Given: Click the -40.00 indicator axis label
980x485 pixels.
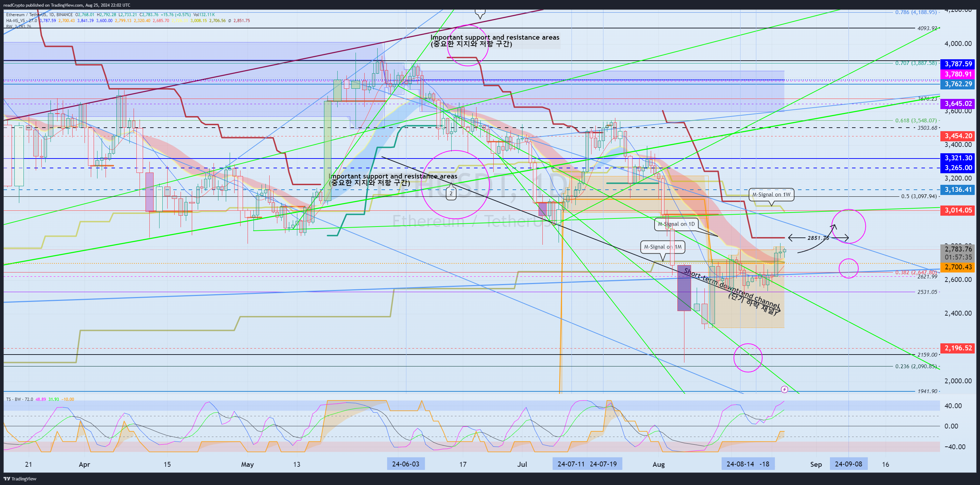Looking at the screenshot, I should point(954,446).
